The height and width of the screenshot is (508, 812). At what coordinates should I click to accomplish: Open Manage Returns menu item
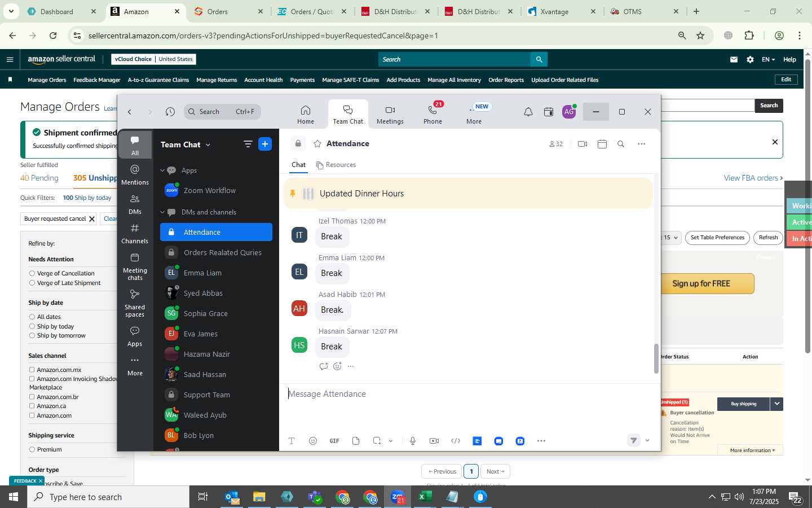point(217,80)
